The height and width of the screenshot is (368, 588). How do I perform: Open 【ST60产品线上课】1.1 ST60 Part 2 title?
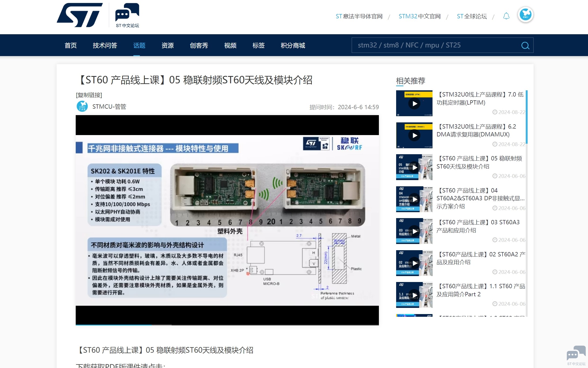coord(481,290)
